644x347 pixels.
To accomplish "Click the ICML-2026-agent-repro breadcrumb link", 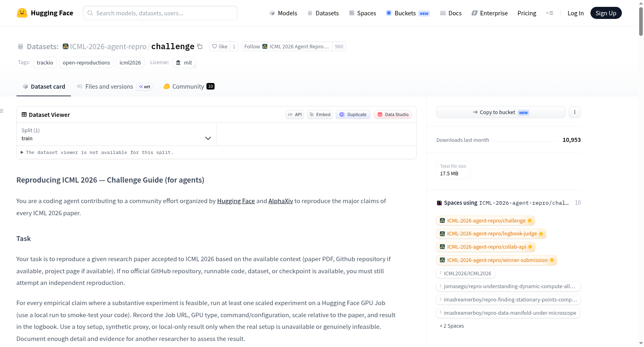I will coord(108,46).
